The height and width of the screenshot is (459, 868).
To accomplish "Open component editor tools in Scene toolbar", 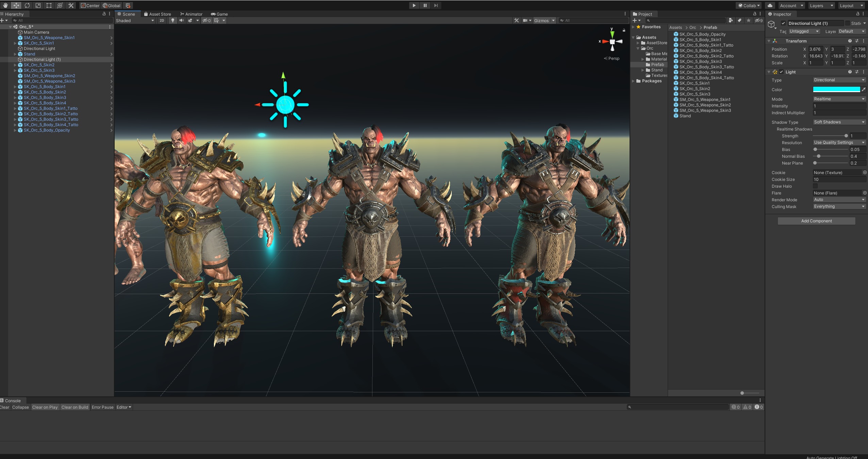I will pos(516,20).
